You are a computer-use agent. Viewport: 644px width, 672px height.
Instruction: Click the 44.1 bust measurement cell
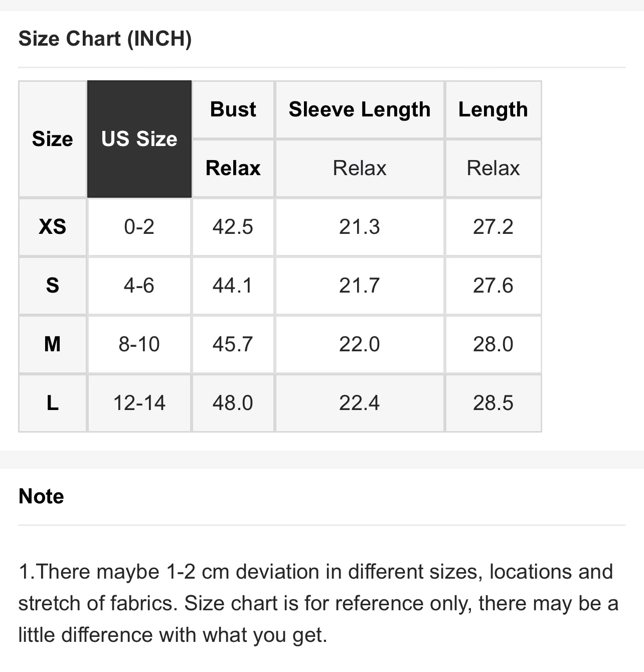pos(233,286)
